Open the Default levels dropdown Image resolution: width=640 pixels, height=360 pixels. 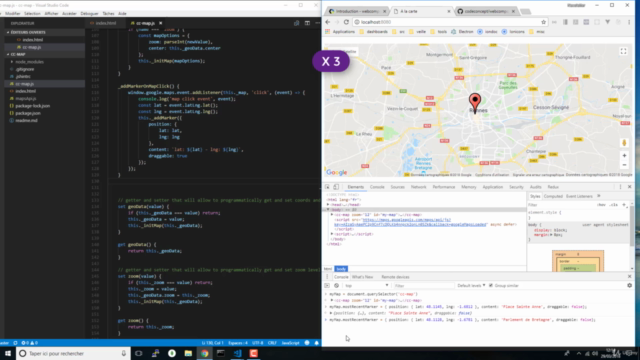tap(471, 286)
